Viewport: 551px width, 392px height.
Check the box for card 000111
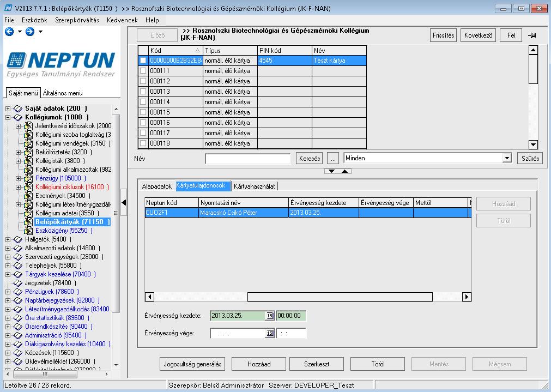click(143, 71)
